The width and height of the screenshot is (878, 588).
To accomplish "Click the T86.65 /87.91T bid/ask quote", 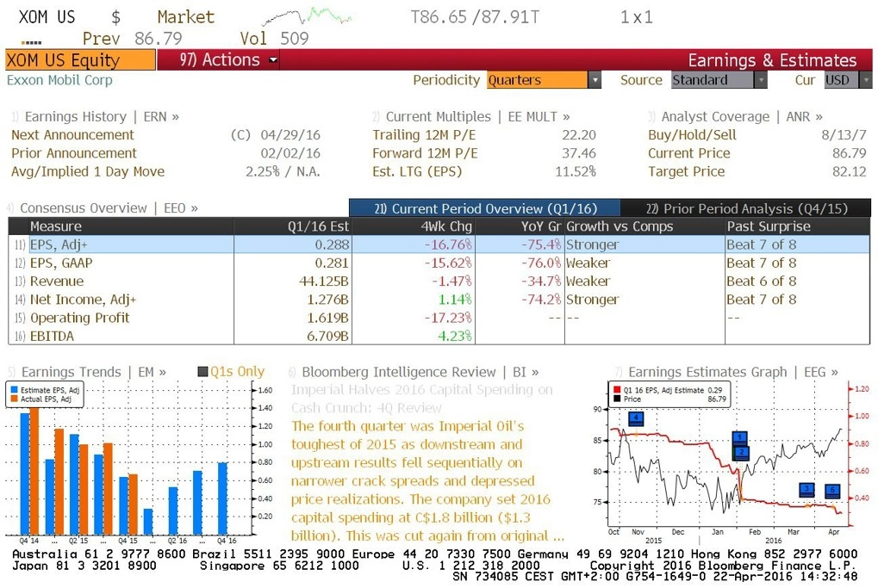I will point(475,17).
